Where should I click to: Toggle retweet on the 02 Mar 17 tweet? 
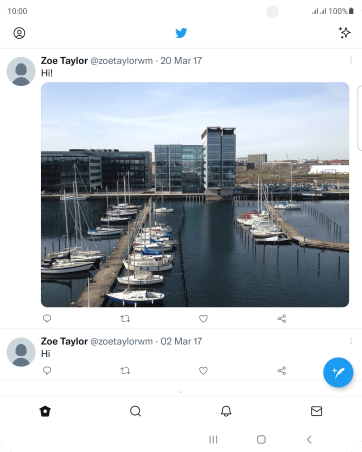(x=125, y=371)
